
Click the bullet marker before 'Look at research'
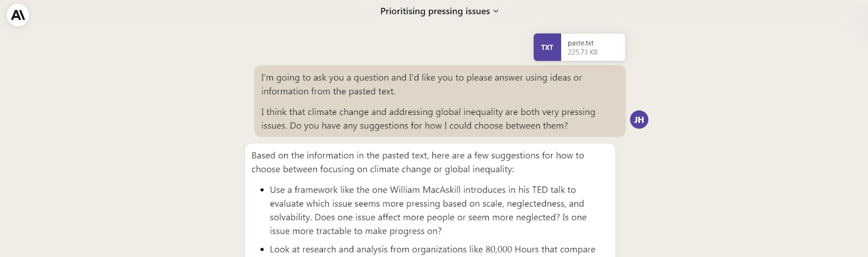pyautogui.click(x=263, y=250)
